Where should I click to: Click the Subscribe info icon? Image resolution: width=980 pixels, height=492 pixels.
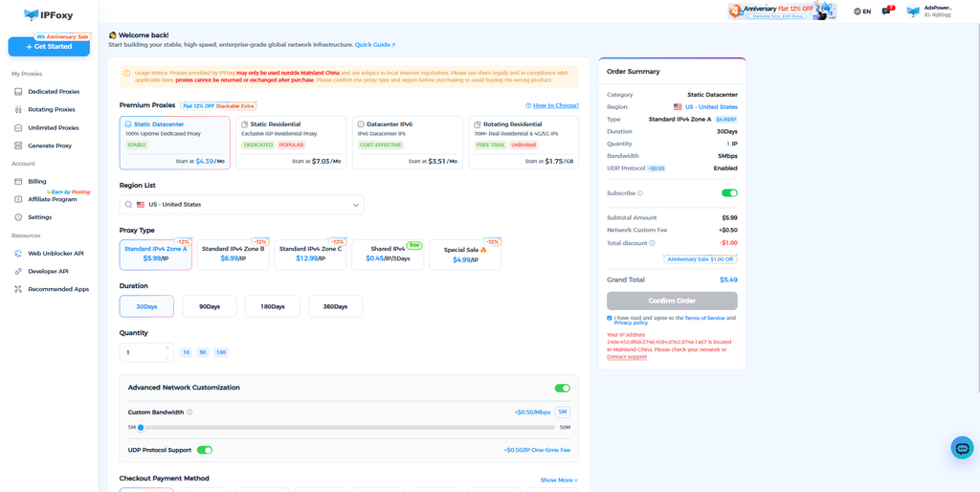coord(640,193)
